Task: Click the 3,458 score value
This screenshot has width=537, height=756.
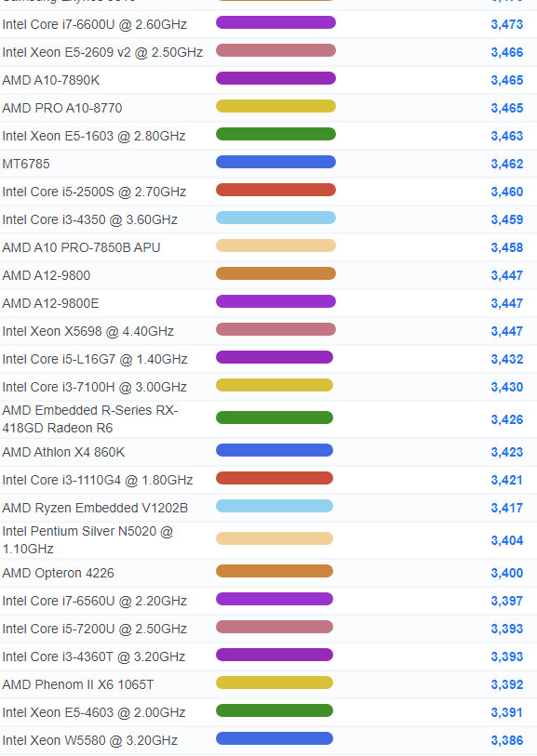Action: (507, 248)
